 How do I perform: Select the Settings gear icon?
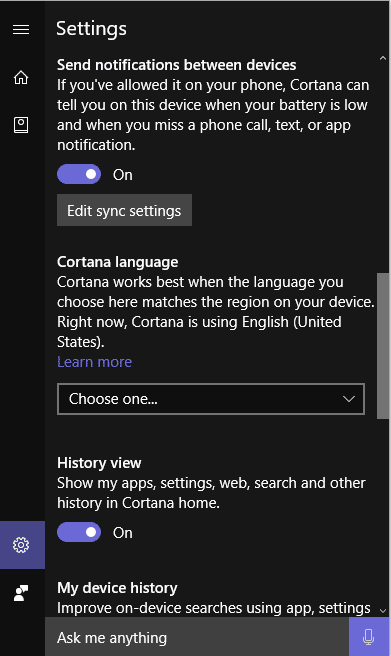coord(22,545)
